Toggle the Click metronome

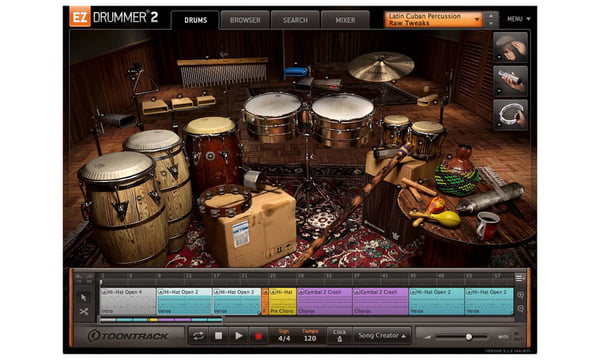[x=339, y=336]
